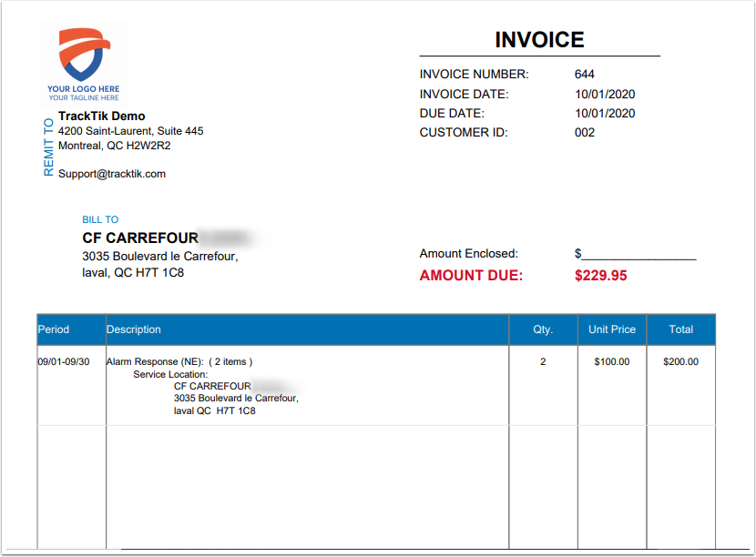This screenshot has width=756, height=557.
Task: Click the Alarm Response (NE) description line
Action: pyautogui.click(x=179, y=362)
